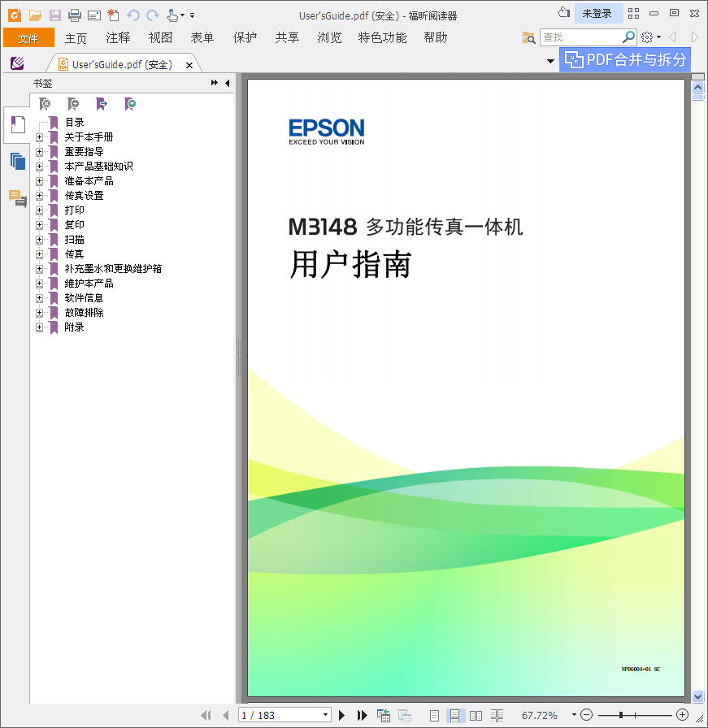Click in the 查找 search field
This screenshot has width=708, height=728.
[580, 37]
